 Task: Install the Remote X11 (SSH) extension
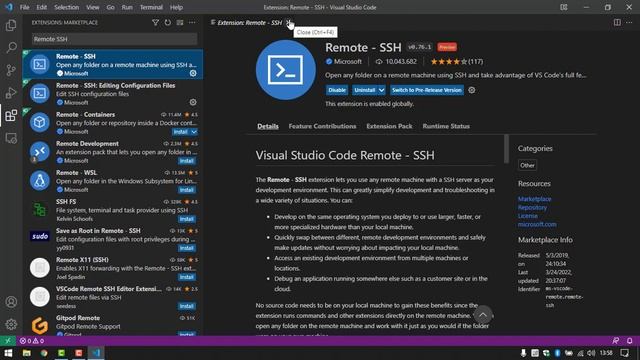coord(187,277)
